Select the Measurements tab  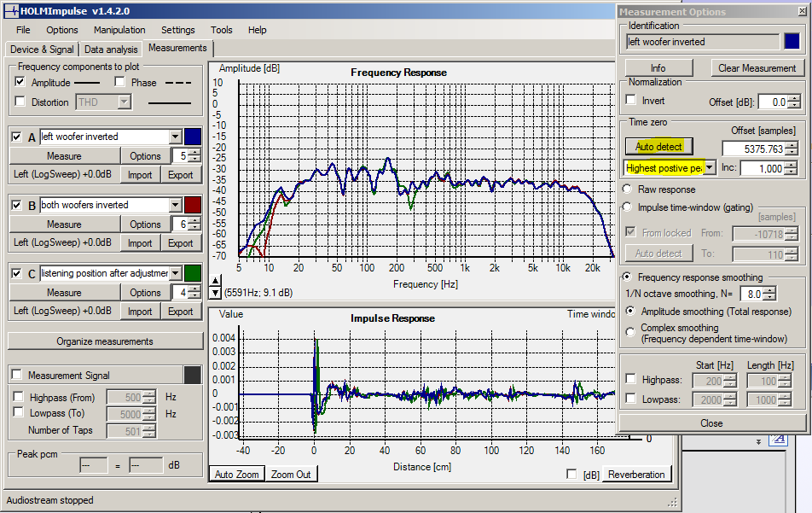pyautogui.click(x=177, y=48)
